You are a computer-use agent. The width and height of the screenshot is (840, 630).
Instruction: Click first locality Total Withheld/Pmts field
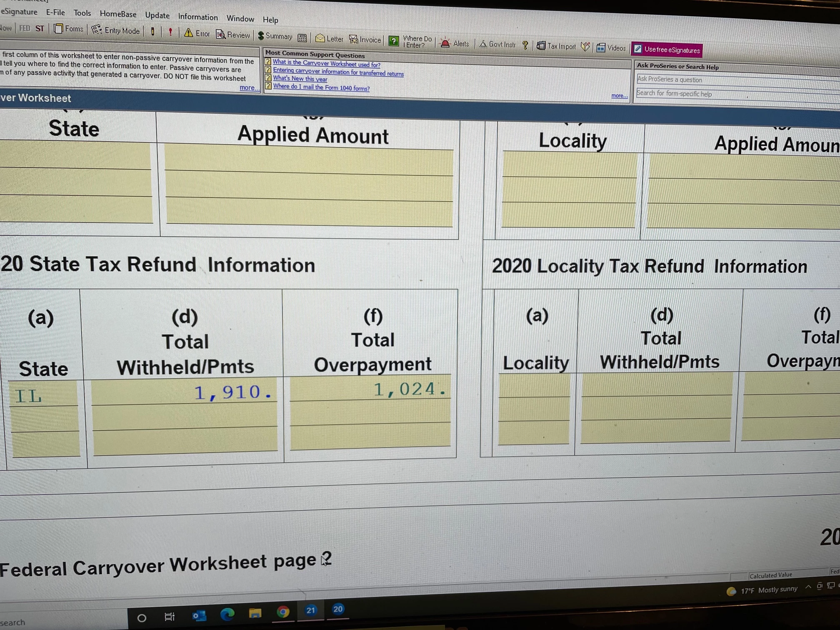657,384
